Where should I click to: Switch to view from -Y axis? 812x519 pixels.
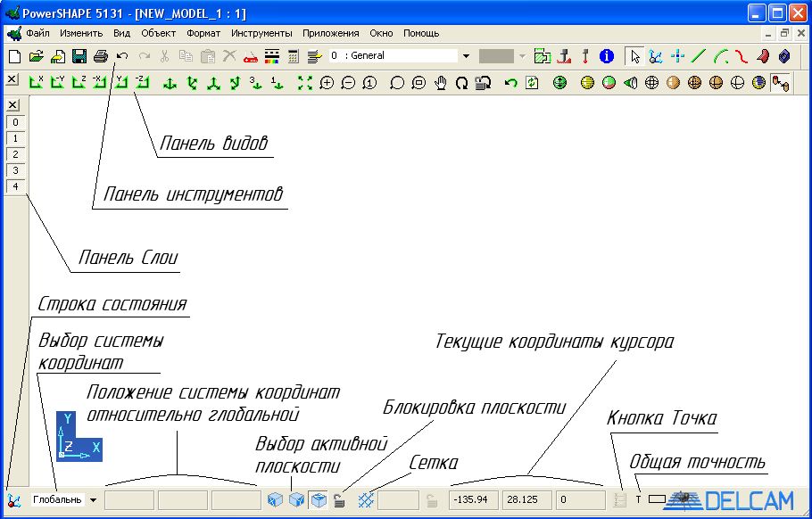pyautogui.click(x=57, y=82)
